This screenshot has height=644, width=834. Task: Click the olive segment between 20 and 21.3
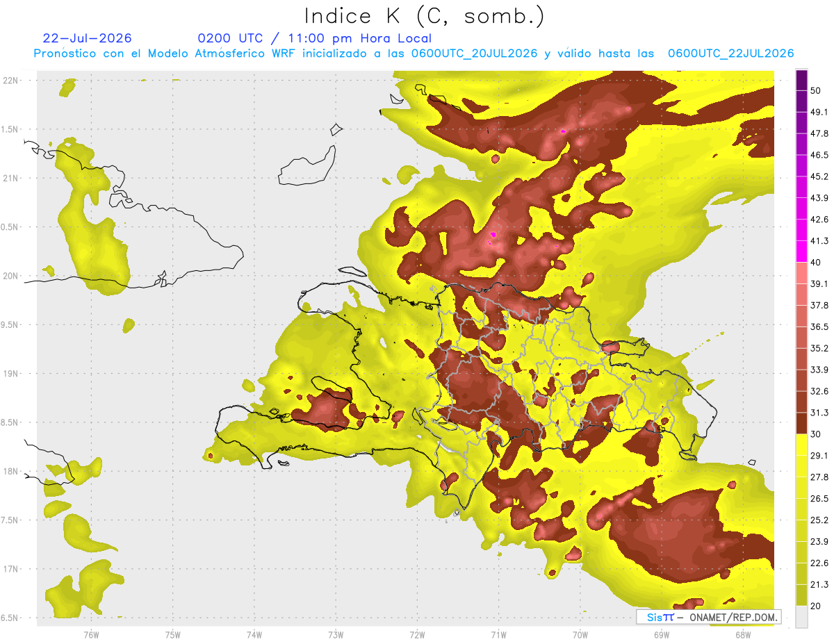[801, 596]
